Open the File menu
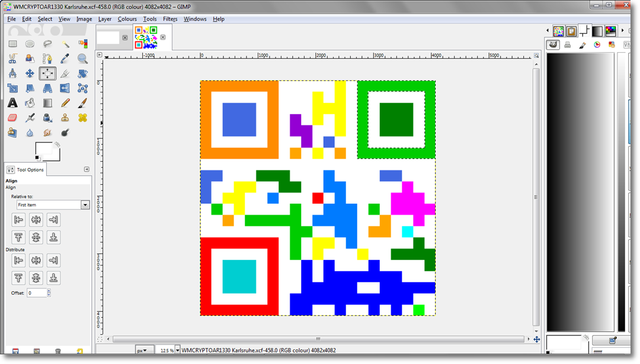 coord(11,19)
